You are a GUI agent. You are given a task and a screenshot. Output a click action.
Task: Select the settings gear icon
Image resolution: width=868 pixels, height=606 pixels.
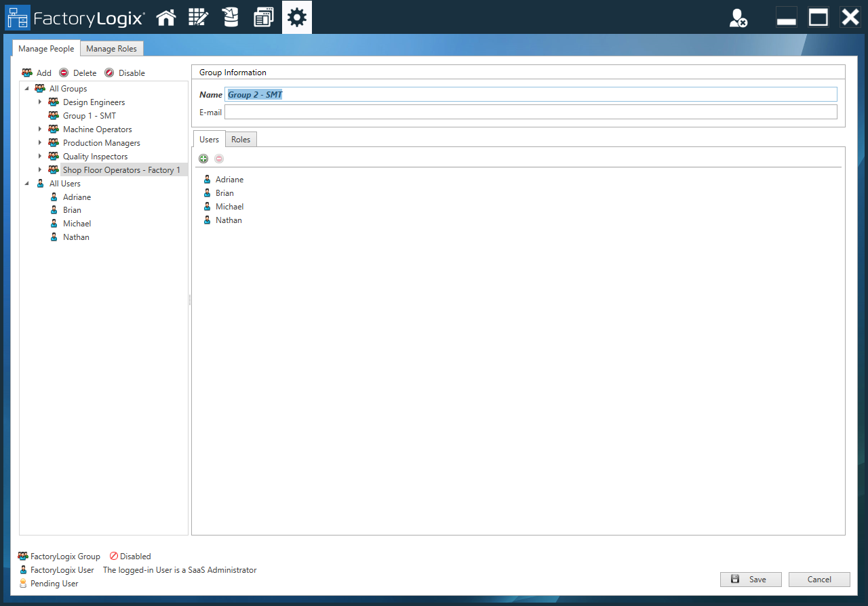[x=297, y=18]
